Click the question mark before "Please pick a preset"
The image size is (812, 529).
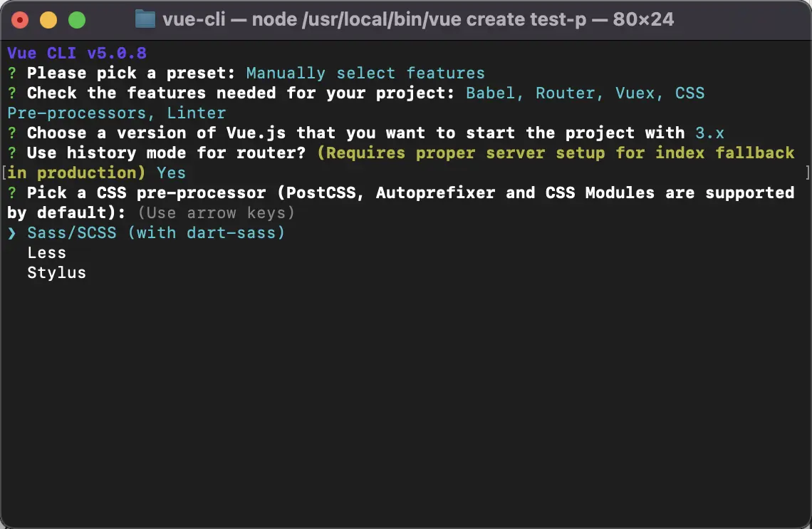(11, 73)
